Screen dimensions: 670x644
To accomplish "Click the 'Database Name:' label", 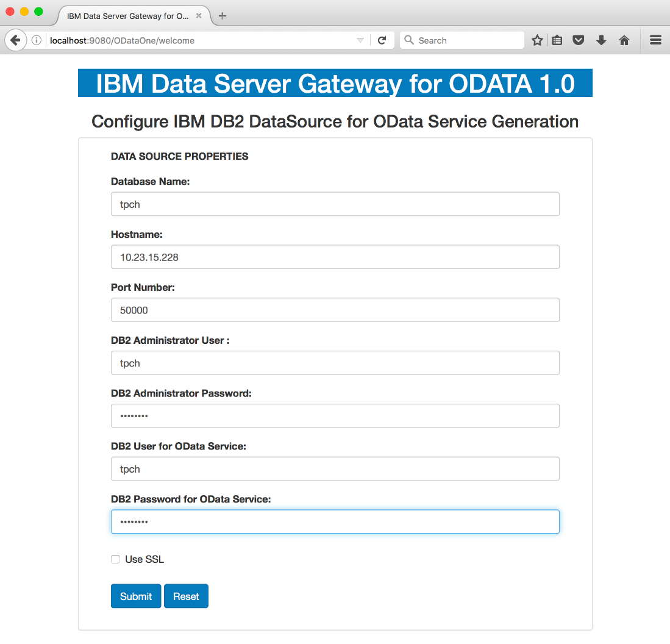I will click(x=151, y=182).
